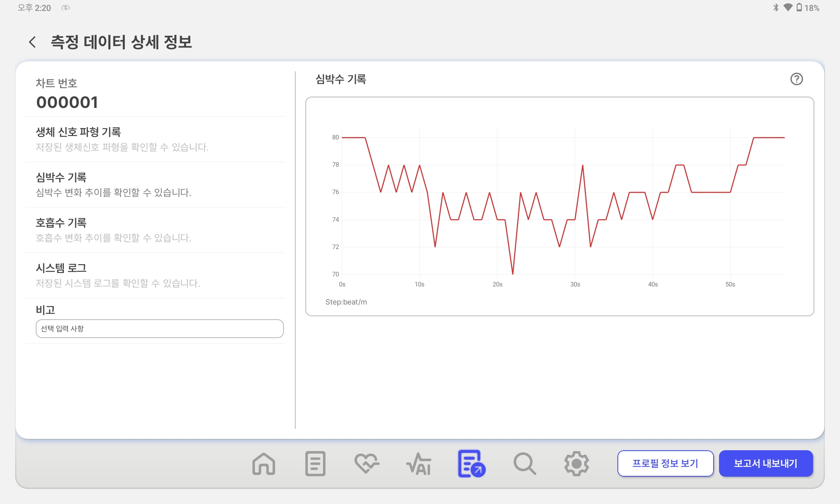Click the Step:beat/m label under chart
840x504 pixels.
click(346, 302)
